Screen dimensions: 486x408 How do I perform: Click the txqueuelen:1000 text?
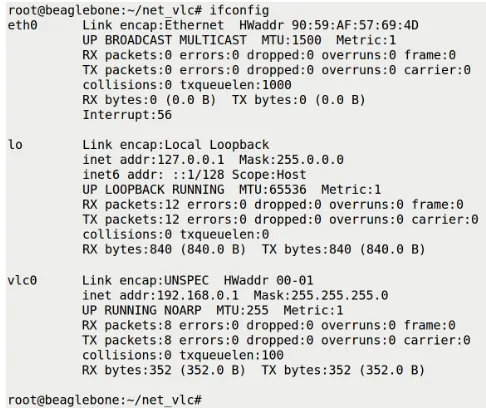(x=235, y=85)
